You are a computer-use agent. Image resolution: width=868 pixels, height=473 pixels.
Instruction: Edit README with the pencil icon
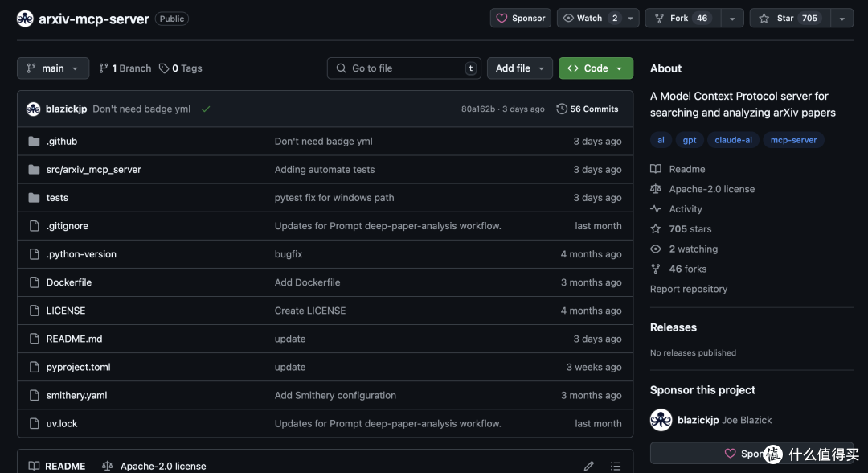(x=589, y=467)
